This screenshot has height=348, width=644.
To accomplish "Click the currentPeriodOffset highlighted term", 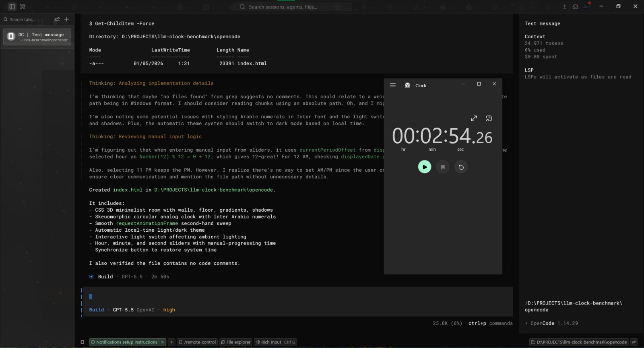I will coord(328,150).
